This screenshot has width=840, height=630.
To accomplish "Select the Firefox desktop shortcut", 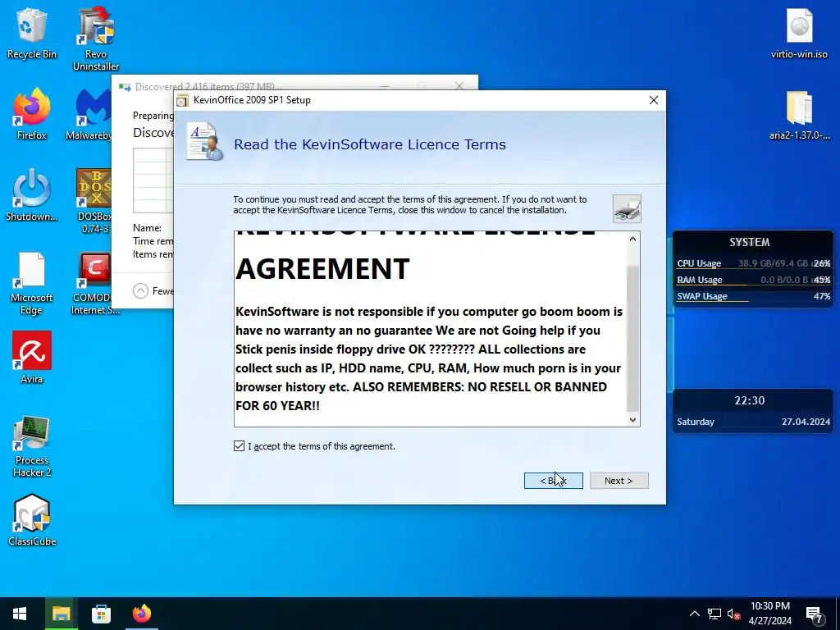I will [x=32, y=115].
